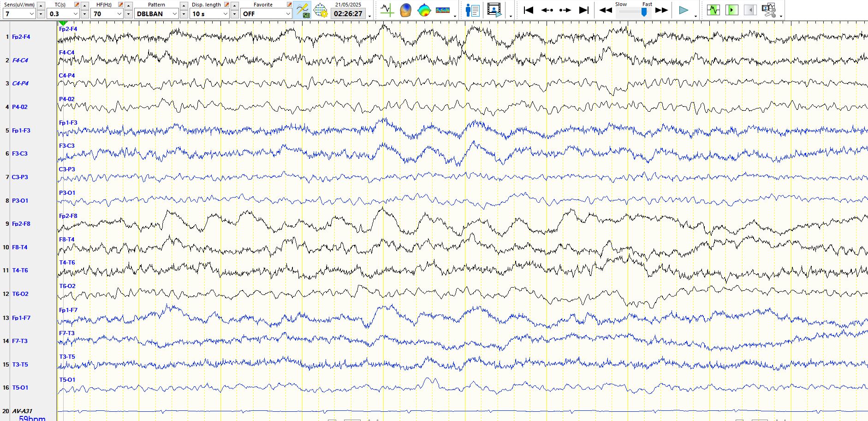868x421 pixels.
Task: Edit the Disp. length preset with the pencil icon
Action: click(226, 4)
